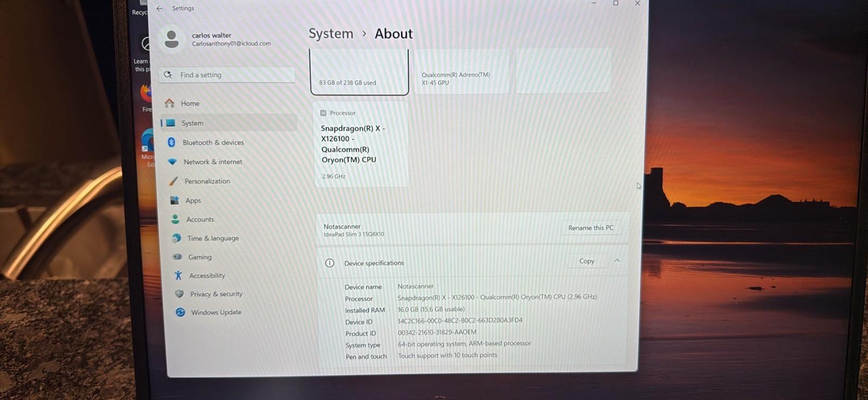
Task: Click the Gaming controller icon
Action: click(177, 257)
